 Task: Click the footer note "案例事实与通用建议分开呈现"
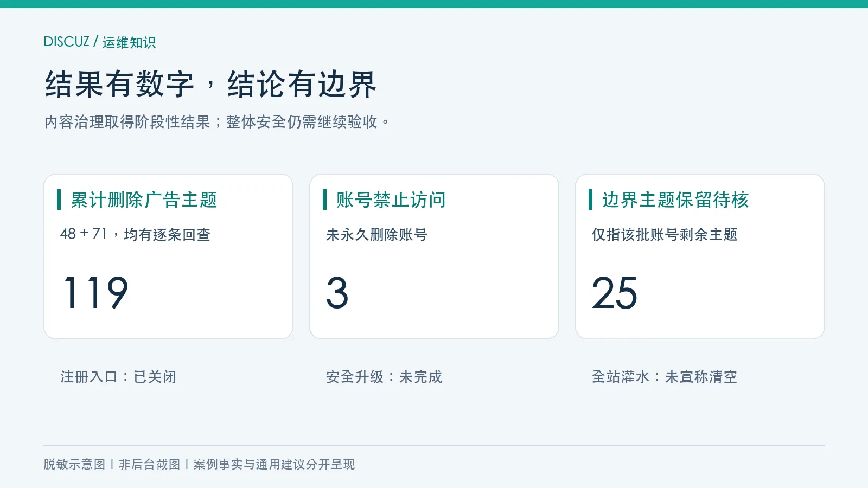click(x=274, y=464)
